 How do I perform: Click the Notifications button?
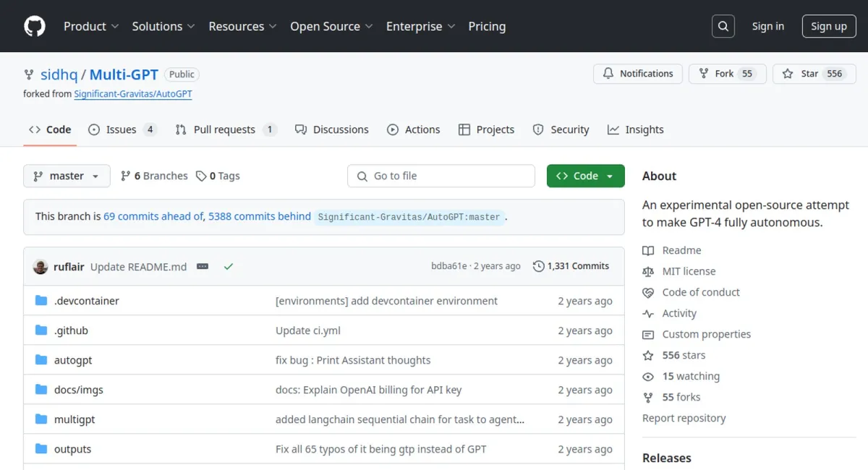click(638, 74)
